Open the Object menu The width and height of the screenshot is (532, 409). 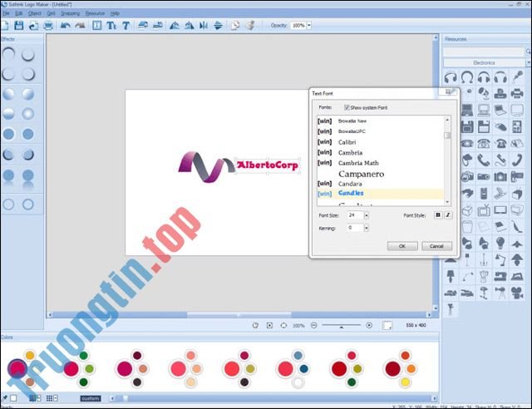point(35,13)
